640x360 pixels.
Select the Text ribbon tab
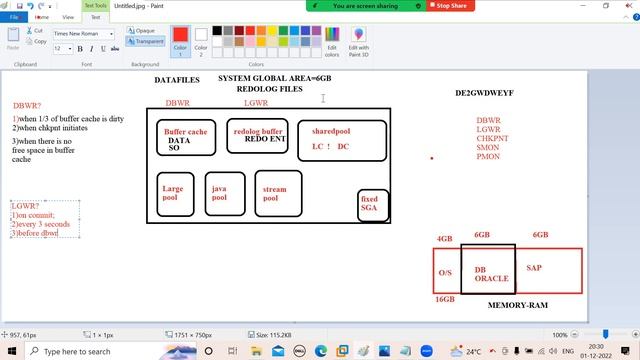coord(96,17)
